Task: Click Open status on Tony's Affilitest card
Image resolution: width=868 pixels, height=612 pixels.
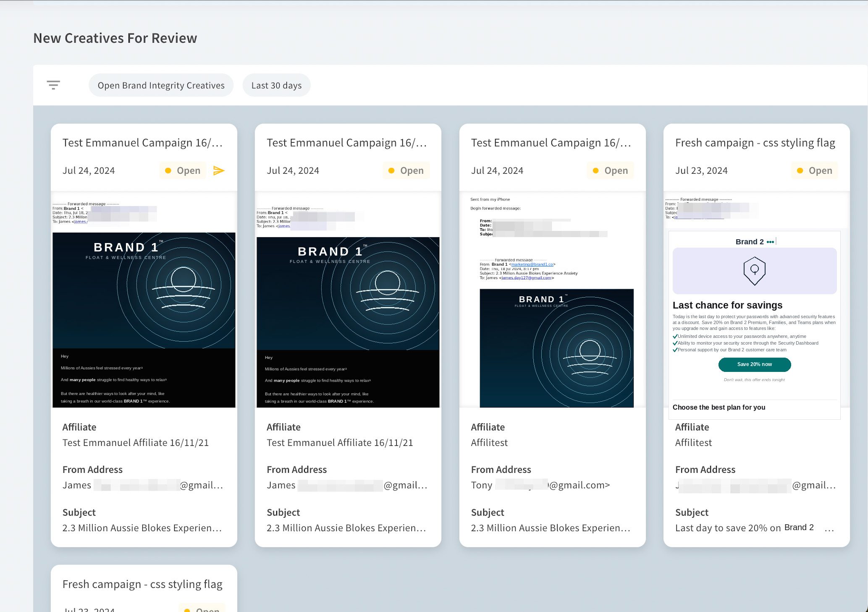Action: click(x=610, y=170)
